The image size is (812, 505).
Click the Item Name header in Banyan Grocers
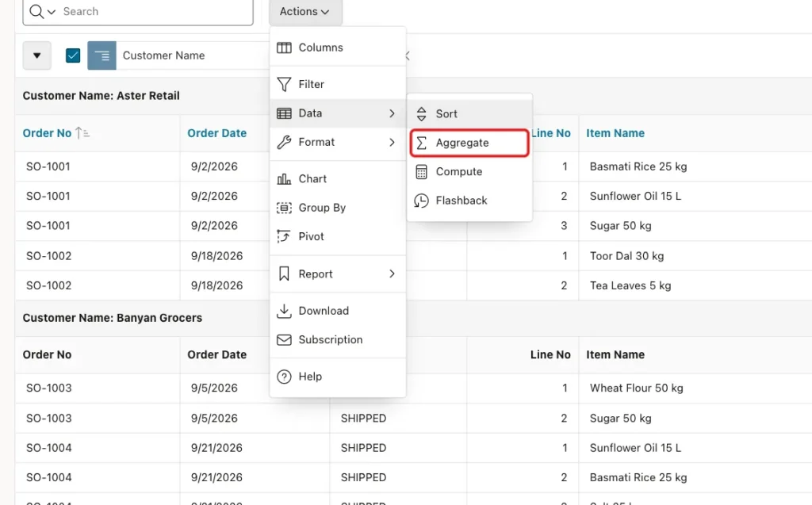[615, 355]
